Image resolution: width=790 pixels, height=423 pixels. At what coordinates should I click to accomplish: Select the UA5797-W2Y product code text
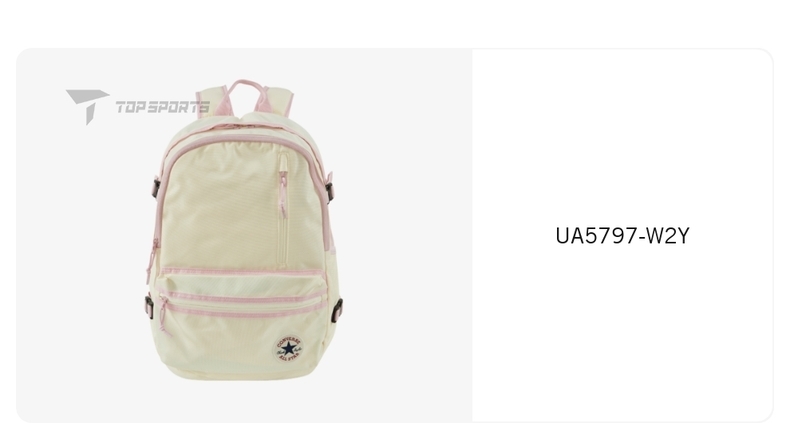(x=622, y=236)
